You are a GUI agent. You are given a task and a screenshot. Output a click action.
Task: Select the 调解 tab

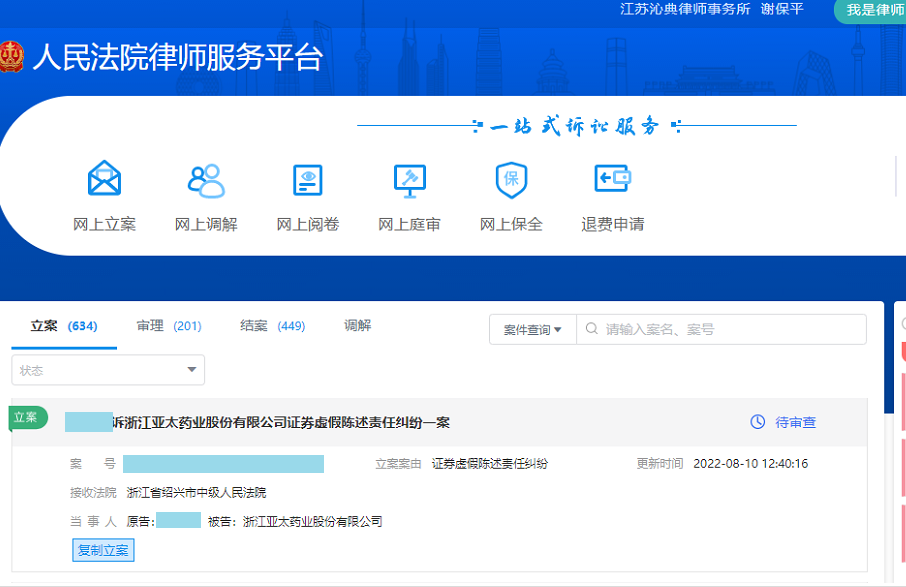pos(357,326)
